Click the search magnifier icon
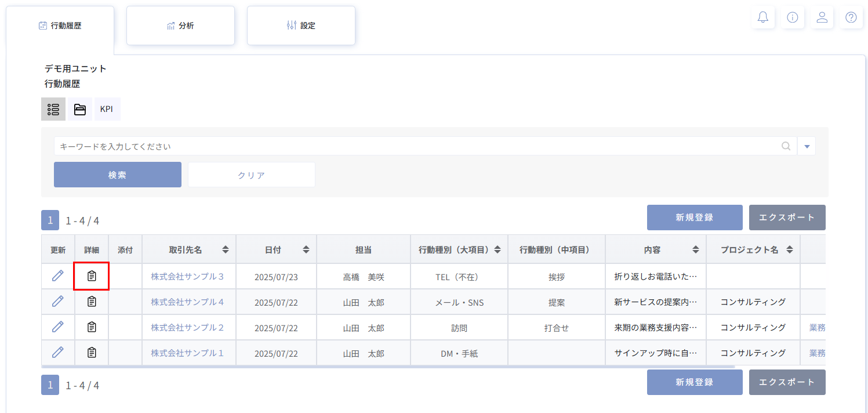 [786, 146]
